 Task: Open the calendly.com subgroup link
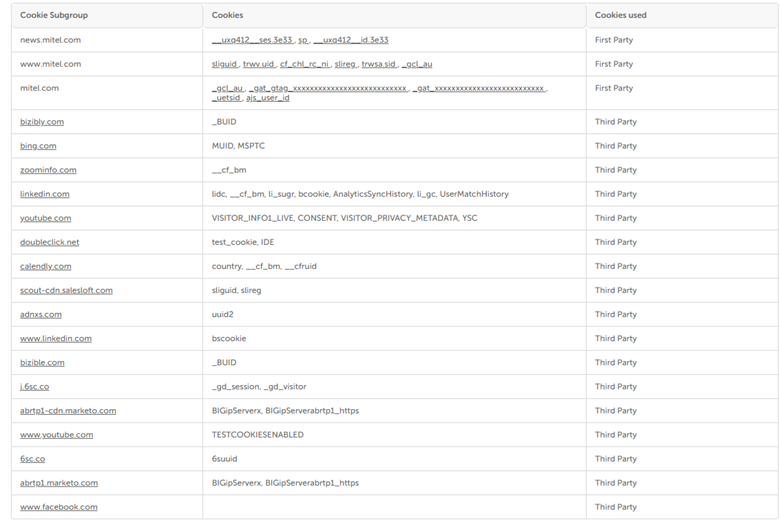click(x=46, y=266)
